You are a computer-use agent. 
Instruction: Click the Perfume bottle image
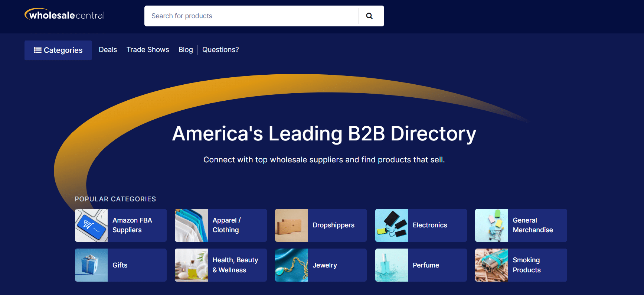click(x=391, y=265)
